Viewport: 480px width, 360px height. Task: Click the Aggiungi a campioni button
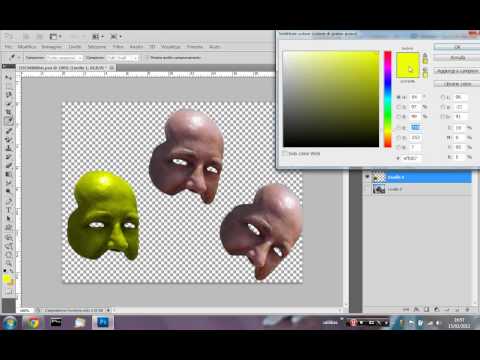pos(457,71)
